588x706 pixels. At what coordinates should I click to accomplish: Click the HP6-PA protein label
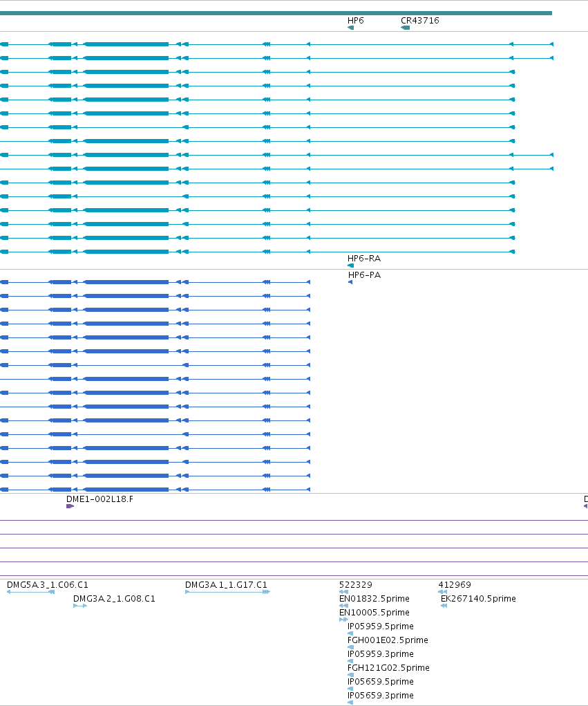(364, 275)
